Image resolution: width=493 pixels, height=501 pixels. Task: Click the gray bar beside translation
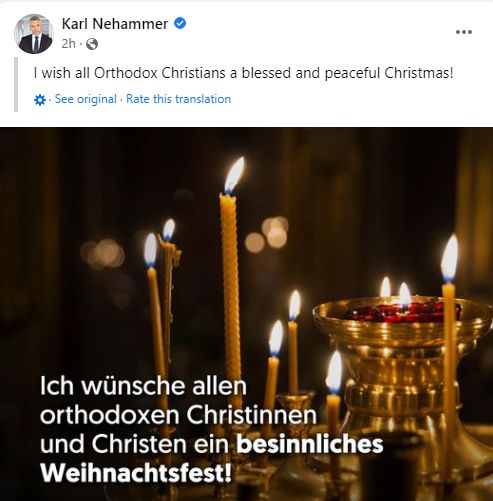pos(16,84)
